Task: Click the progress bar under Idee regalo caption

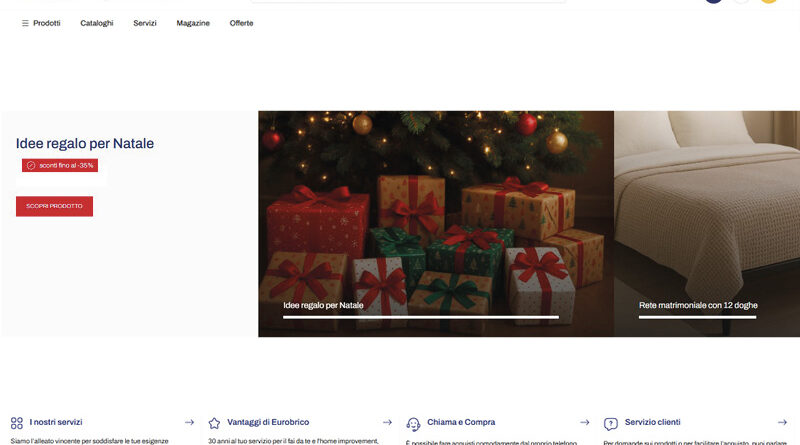Action: click(x=420, y=317)
